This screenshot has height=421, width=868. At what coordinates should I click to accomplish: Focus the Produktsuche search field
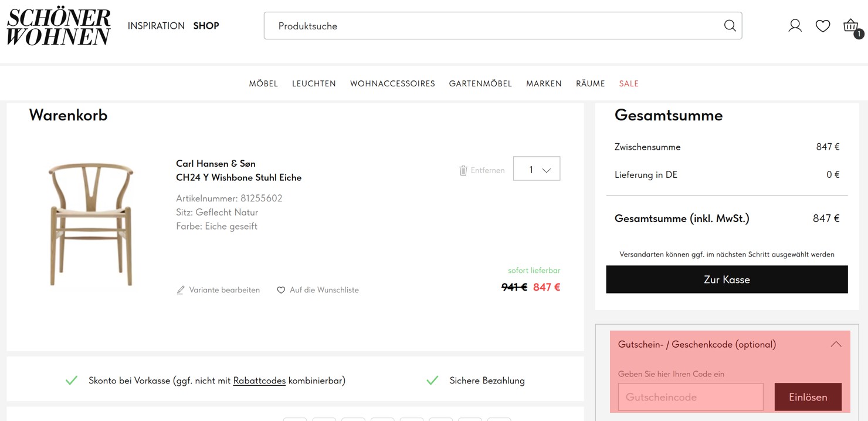pos(493,26)
